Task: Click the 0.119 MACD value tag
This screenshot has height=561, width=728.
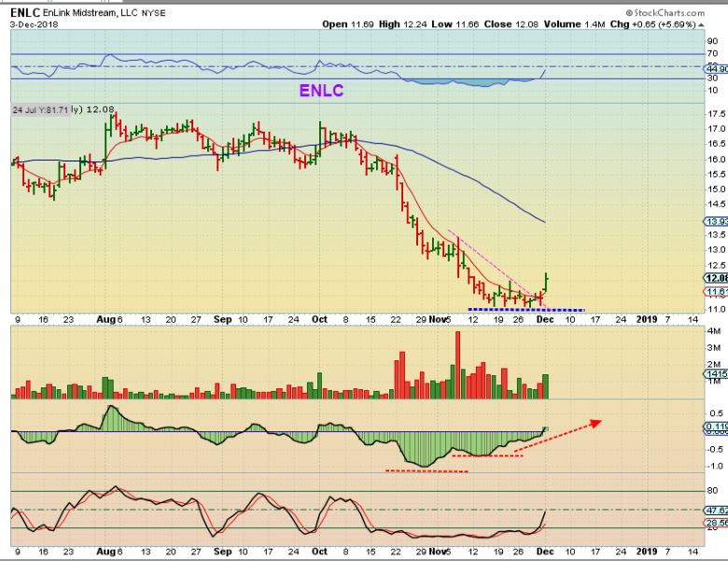Action: pos(717,427)
